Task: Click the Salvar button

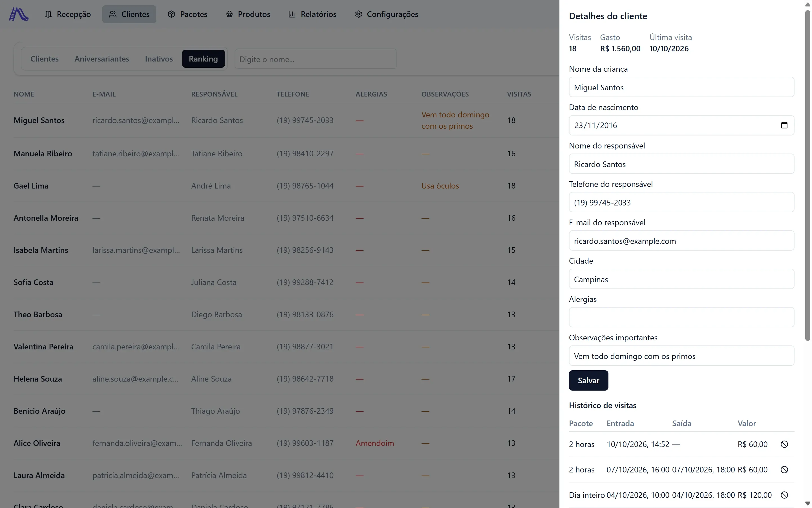Action: coord(588,380)
